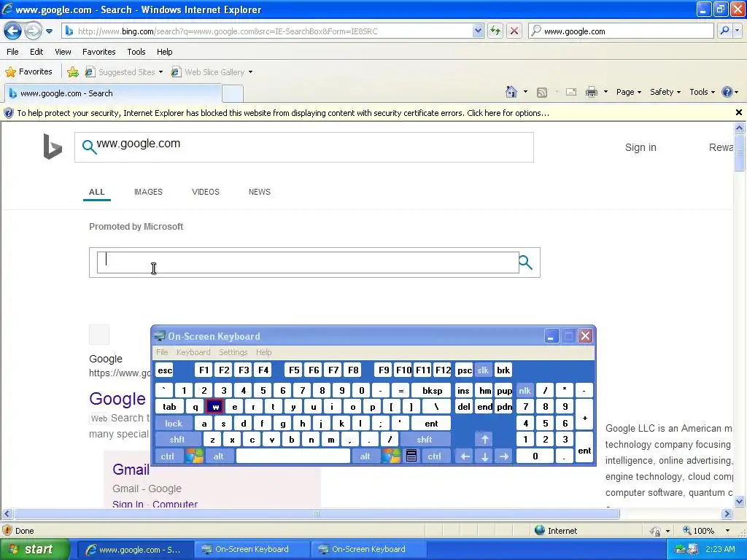Dismiss the security information bar with X
747x560 pixels.
pos(739,112)
